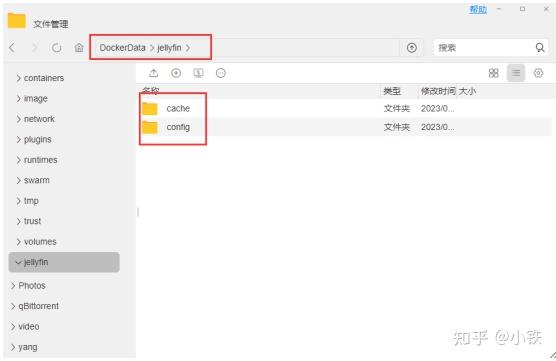This screenshot has height=361, width=556.
Task: Go to the home directory icon
Action: 79,48
